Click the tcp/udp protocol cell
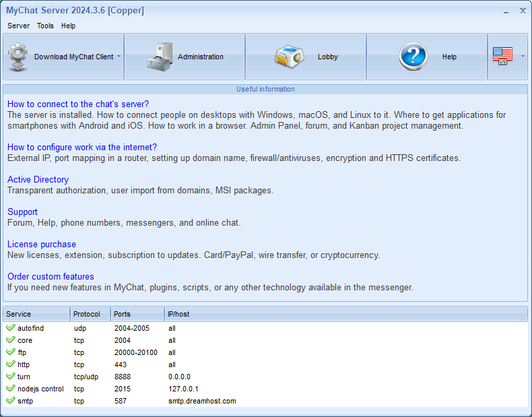 coord(86,377)
